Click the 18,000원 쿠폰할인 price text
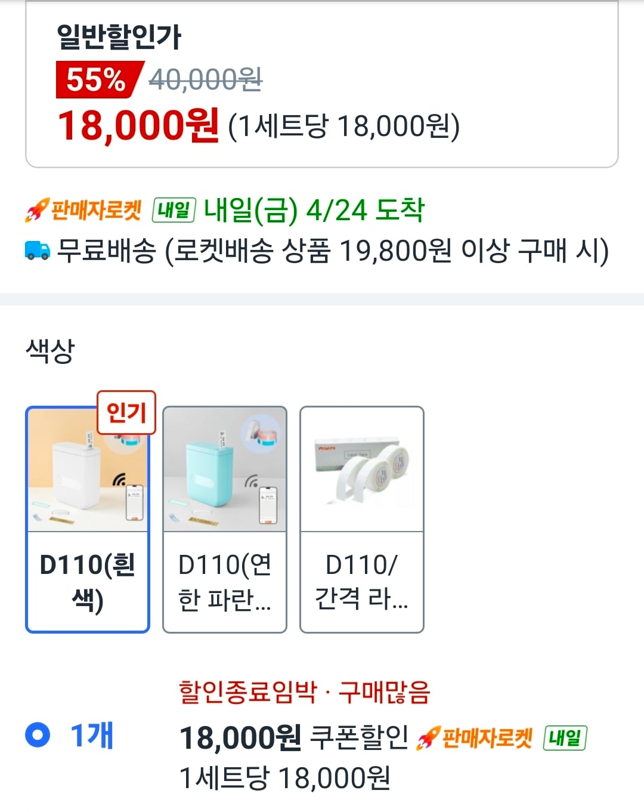 coord(293,738)
